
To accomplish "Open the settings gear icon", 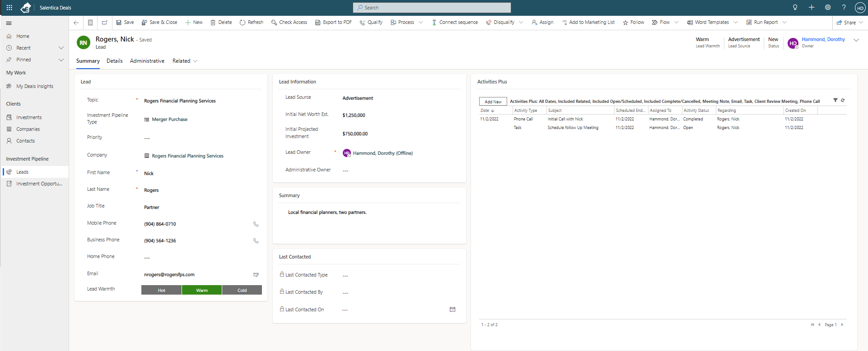I will pos(827,8).
